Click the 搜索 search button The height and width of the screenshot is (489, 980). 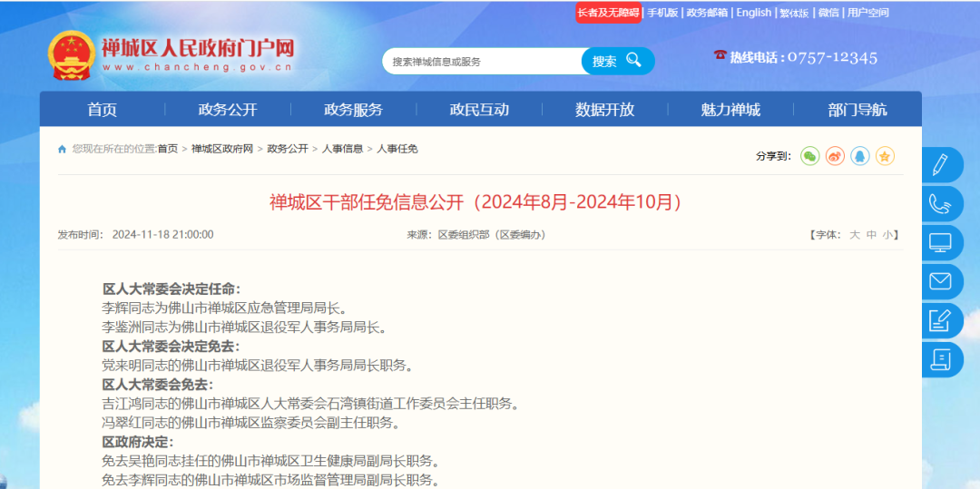(617, 61)
